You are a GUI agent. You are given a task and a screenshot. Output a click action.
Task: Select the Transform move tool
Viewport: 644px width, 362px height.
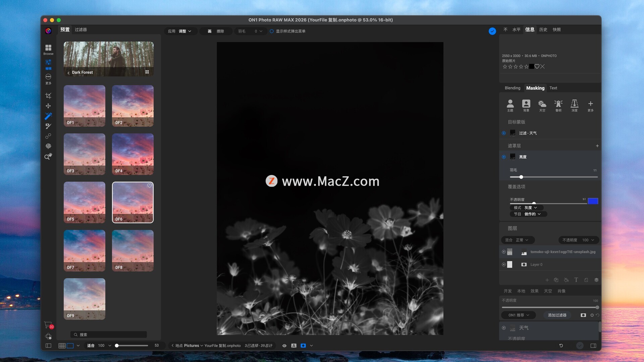48,106
